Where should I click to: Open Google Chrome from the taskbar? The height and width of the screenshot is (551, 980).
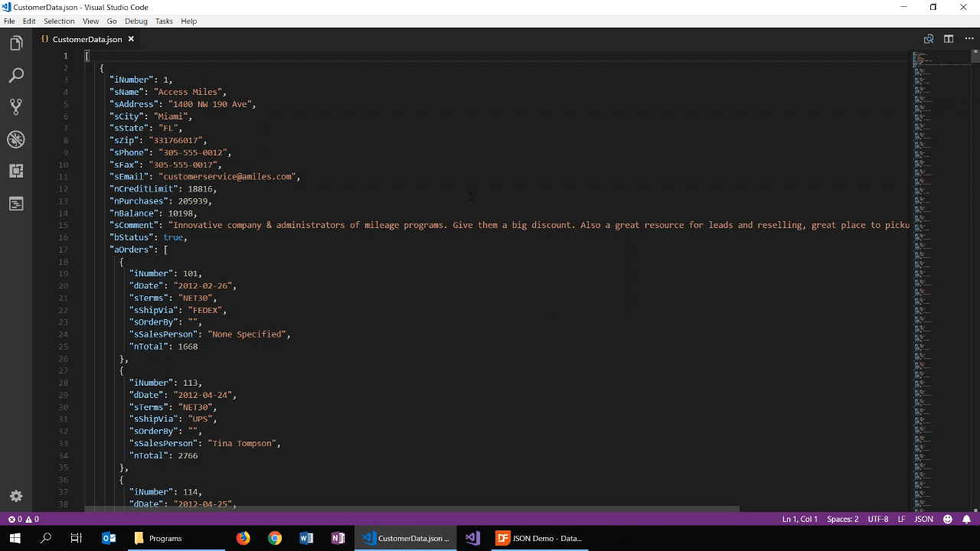click(275, 538)
